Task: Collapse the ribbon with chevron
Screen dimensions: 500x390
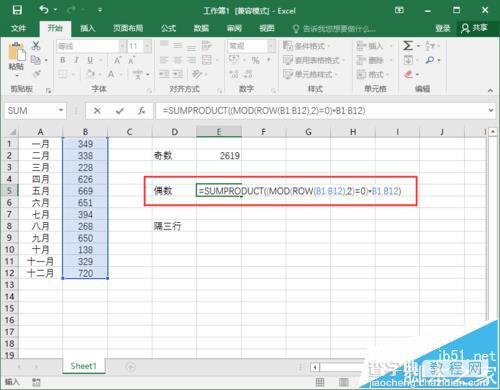Action: (490, 90)
